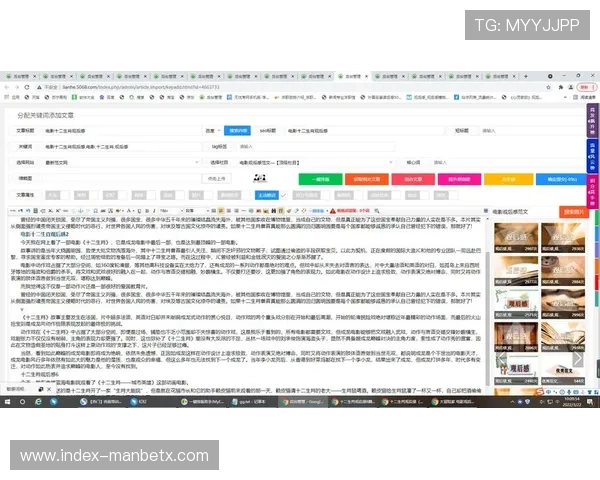Toggle the first switch in 文章属性 row
Image resolution: width=600 pixels, height=480 pixels.
[57, 195]
